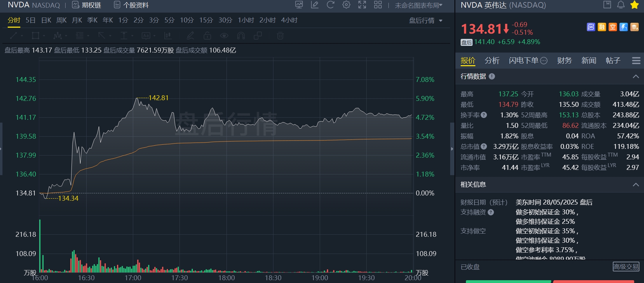This screenshot has width=644, height=283.
Task: Open the 期权链 options chain
Action: click(x=86, y=5)
